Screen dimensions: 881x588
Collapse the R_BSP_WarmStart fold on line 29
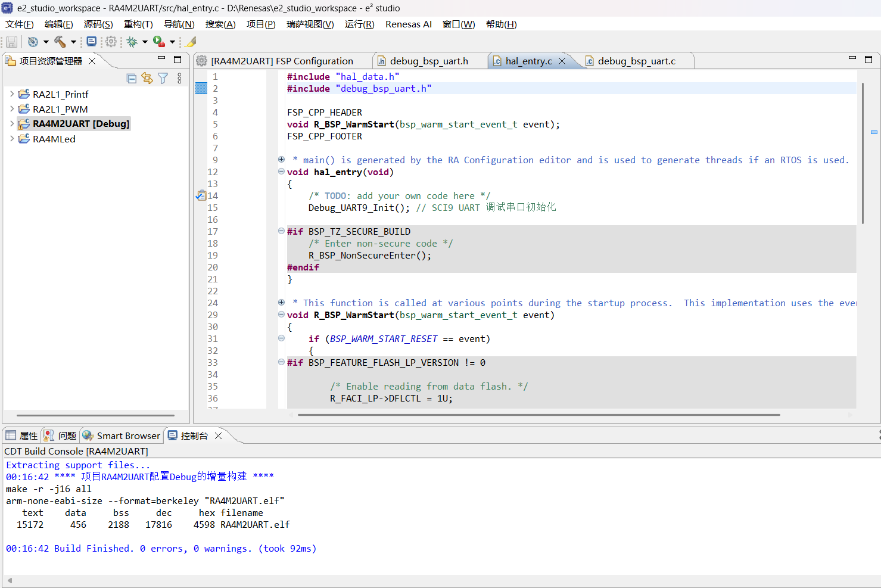[x=281, y=315]
